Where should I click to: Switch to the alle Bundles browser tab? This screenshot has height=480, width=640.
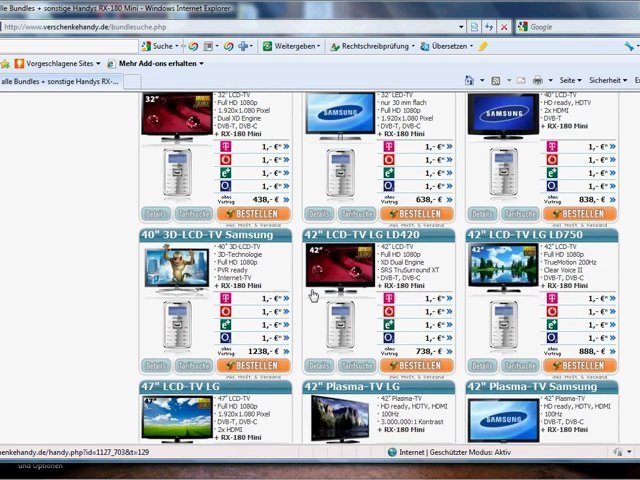(x=60, y=81)
